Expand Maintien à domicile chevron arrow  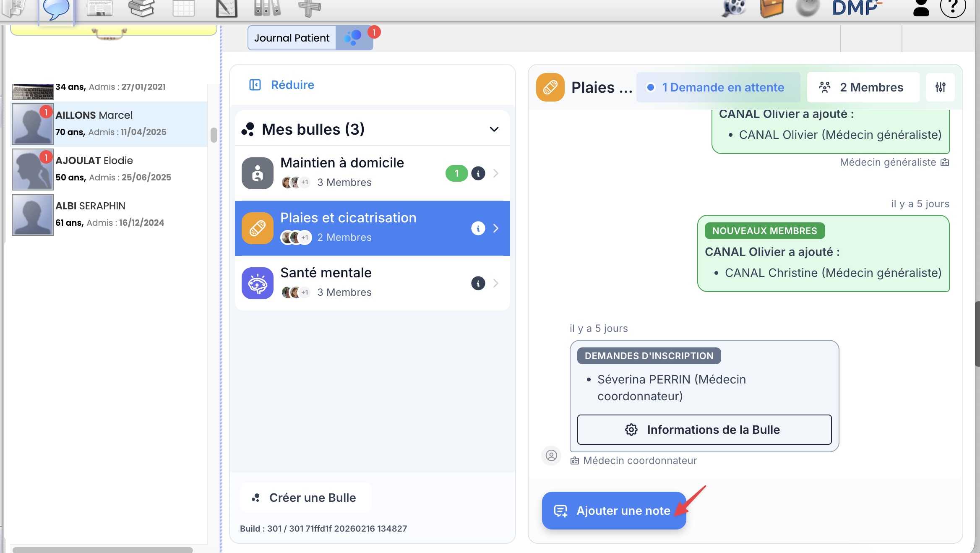point(496,173)
